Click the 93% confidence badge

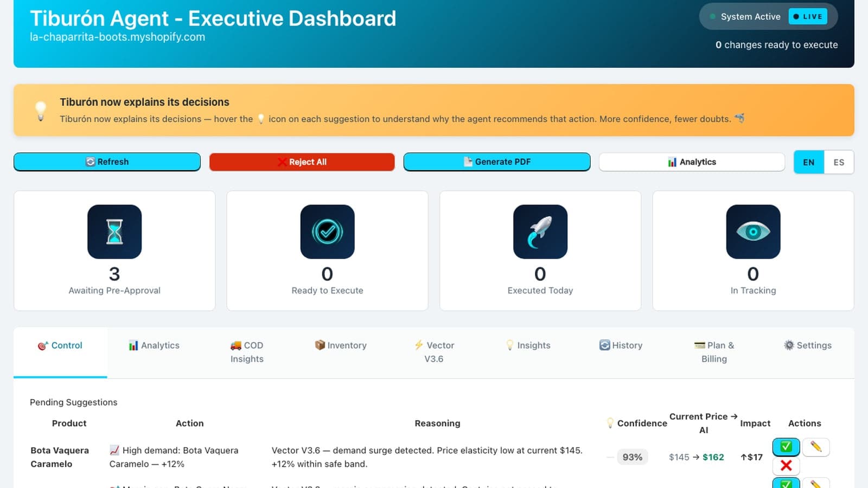click(633, 457)
